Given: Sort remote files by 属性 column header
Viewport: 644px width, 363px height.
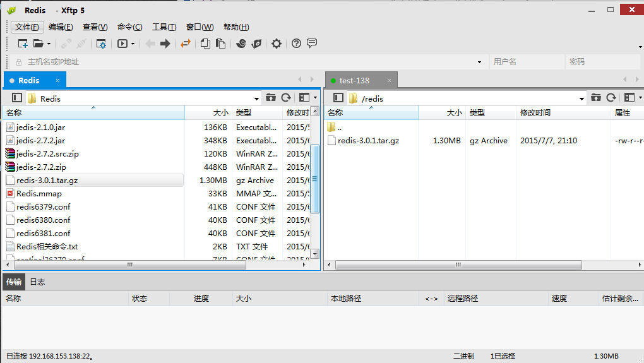Looking at the screenshot, I should click(627, 112).
